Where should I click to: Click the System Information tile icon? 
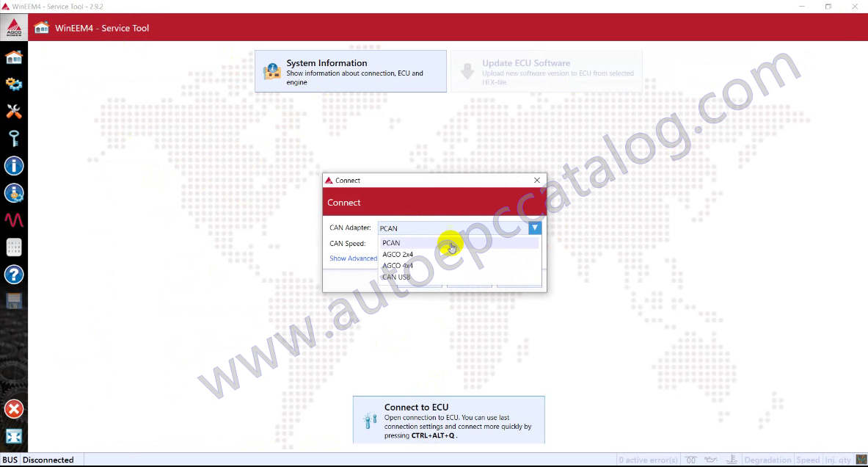pyautogui.click(x=271, y=71)
